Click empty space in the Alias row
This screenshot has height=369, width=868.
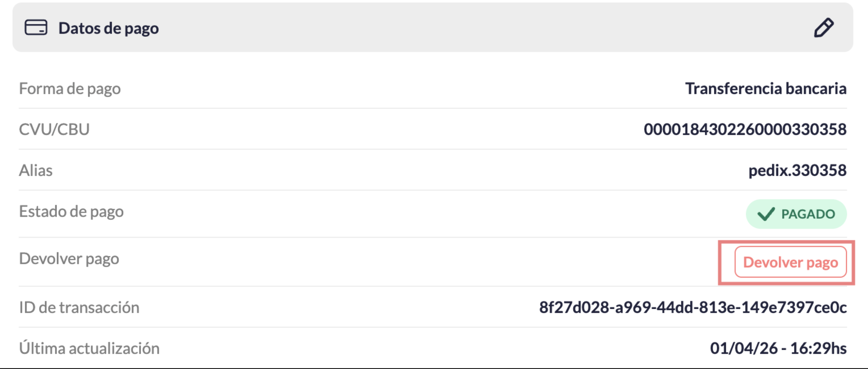coord(404,170)
